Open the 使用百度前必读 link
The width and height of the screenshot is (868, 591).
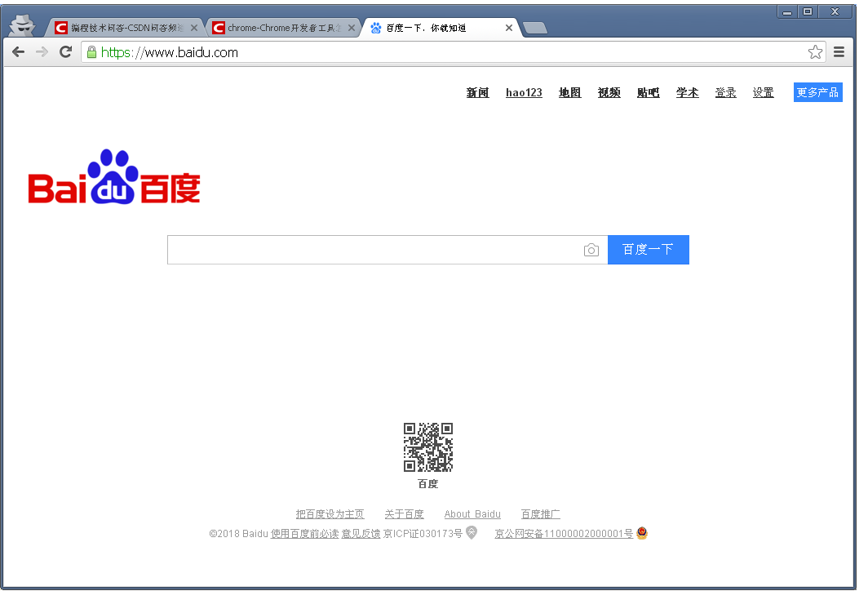coord(304,533)
